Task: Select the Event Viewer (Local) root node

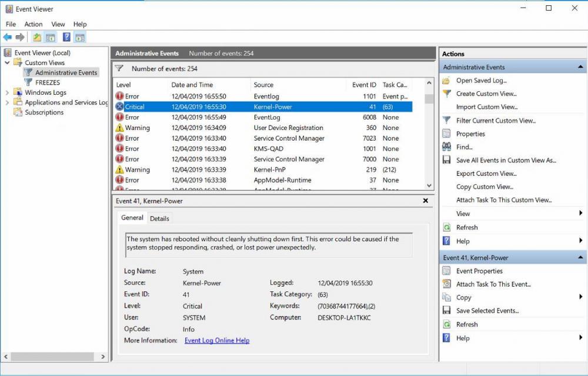Action: click(x=42, y=53)
